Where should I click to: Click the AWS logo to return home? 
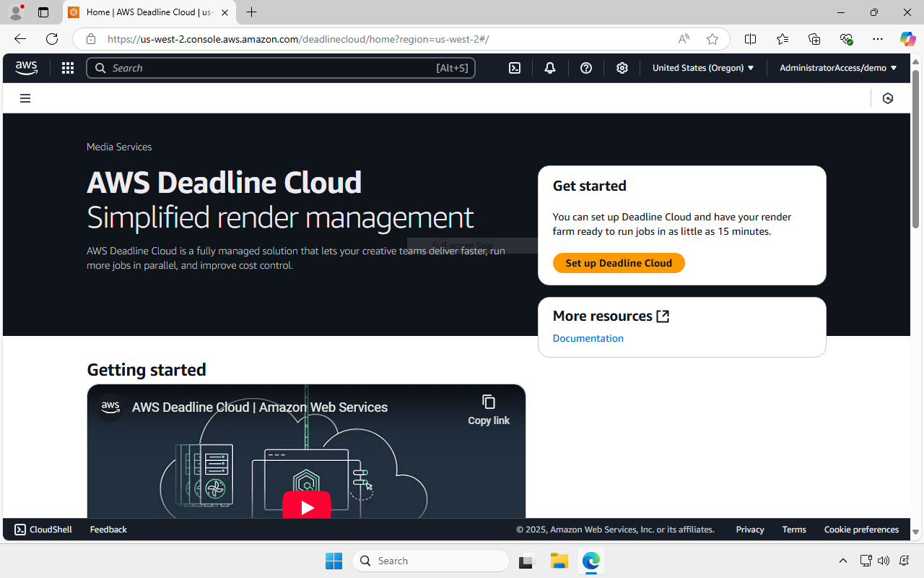click(x=26, y=67)
